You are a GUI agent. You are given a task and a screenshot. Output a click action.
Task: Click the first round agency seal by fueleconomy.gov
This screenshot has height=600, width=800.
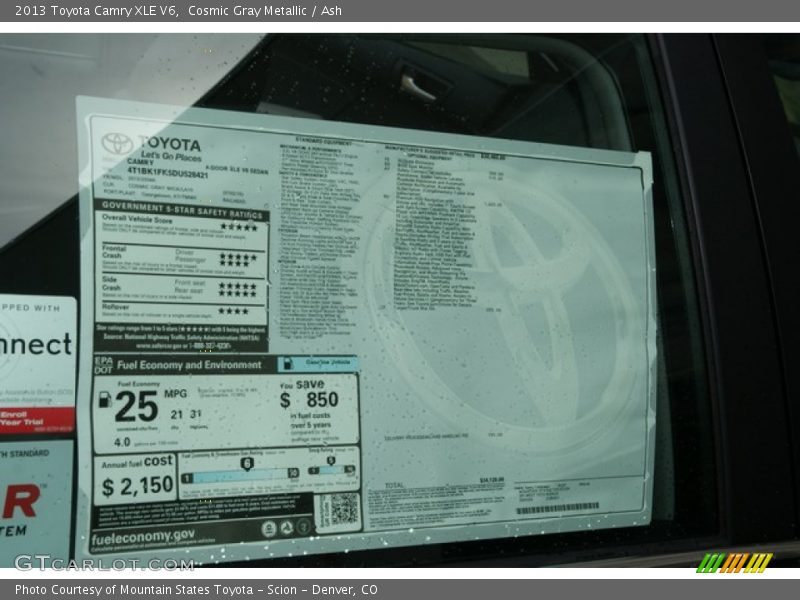(269, 529)
